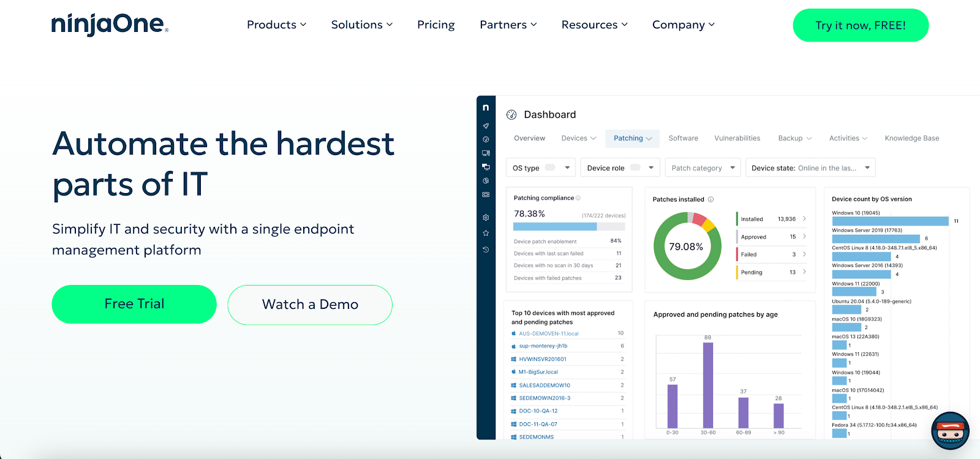
Task: Open the Patch category dropdown
Action: [x=703, y=167]
